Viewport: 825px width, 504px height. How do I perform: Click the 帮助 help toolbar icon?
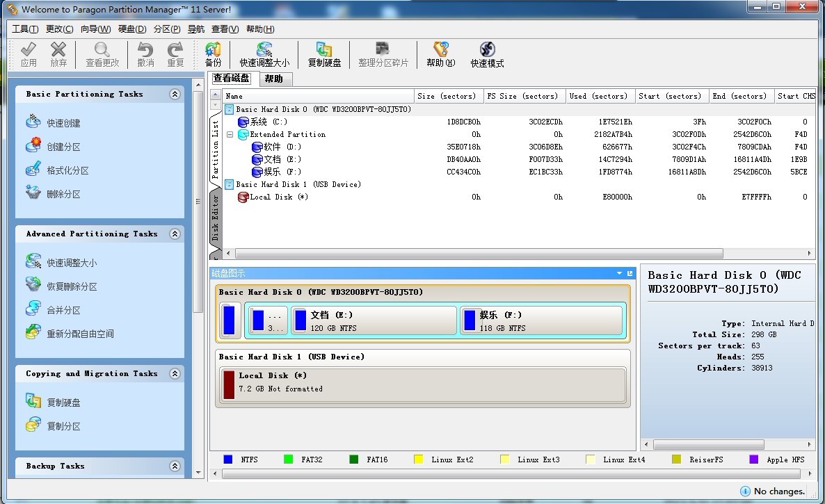440,55
